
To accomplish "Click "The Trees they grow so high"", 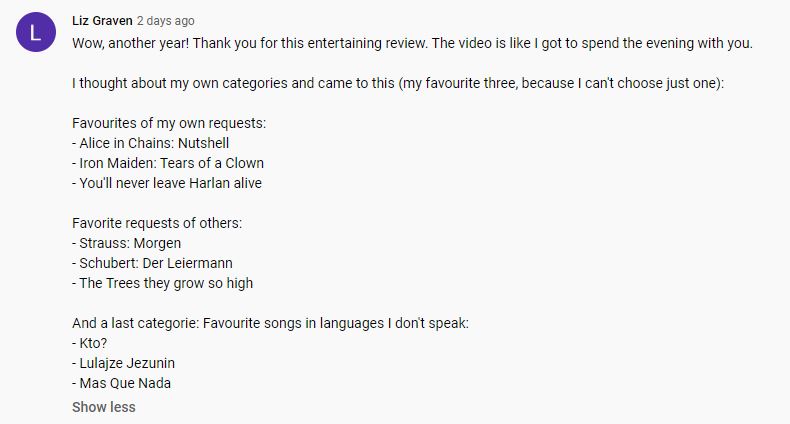I will coord(163,283).
